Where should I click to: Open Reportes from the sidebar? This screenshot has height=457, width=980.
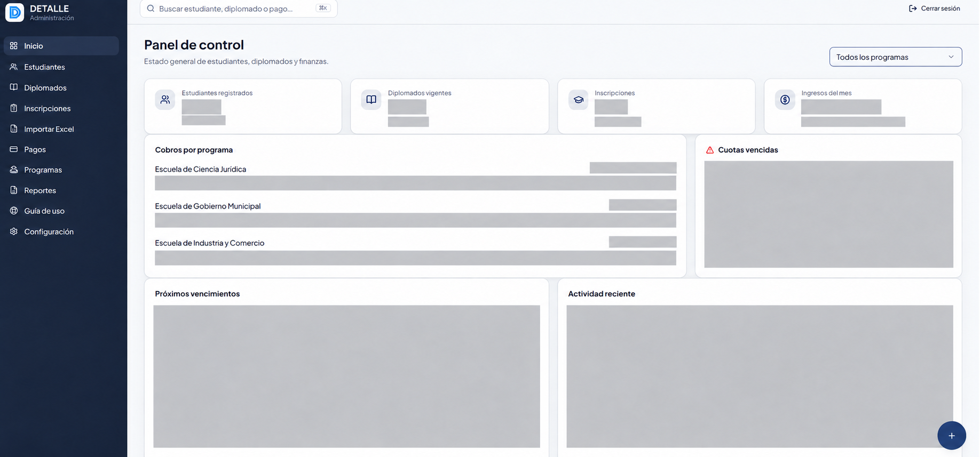(61, 190)
